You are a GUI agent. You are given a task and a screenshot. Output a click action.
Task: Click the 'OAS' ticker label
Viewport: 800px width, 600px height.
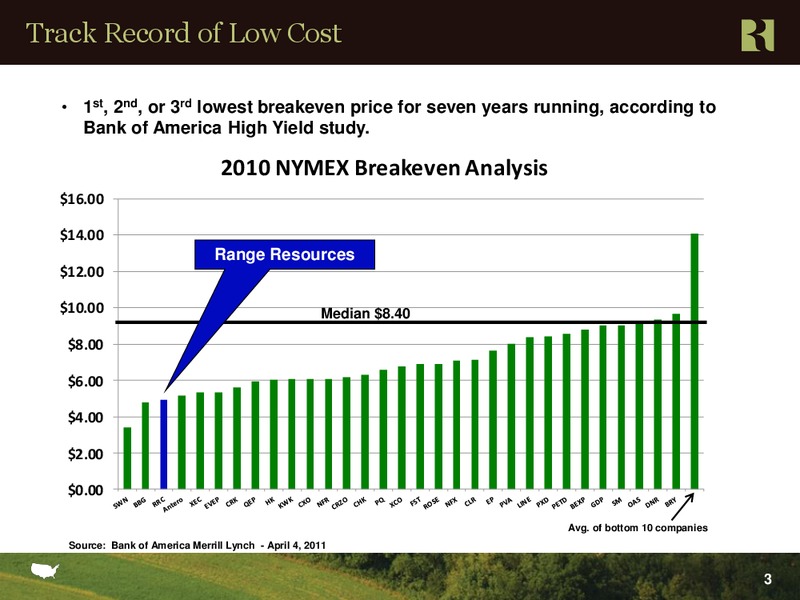pyautogui.click(x=634, y=502)
